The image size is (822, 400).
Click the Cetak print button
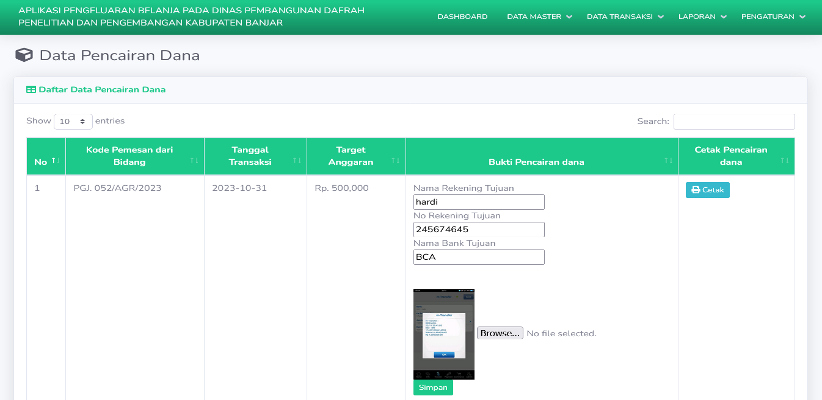[708, 190]
